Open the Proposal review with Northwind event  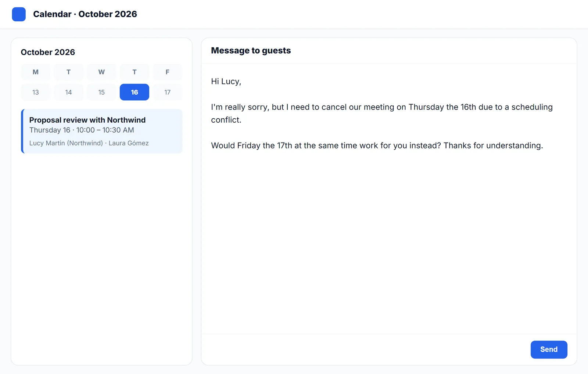[x=102, y=131]
